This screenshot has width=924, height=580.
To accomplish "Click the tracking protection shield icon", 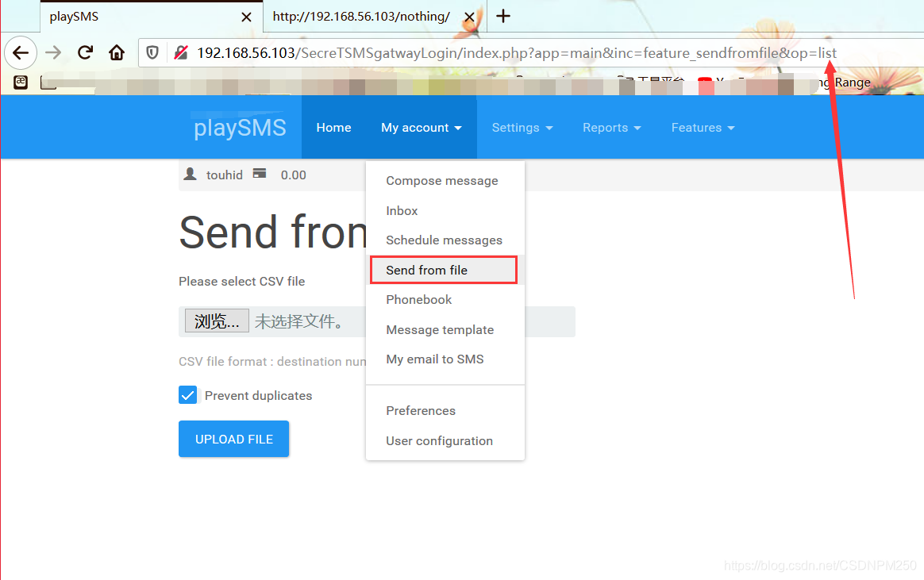I will pyautogui.click(x=152, y=53).
